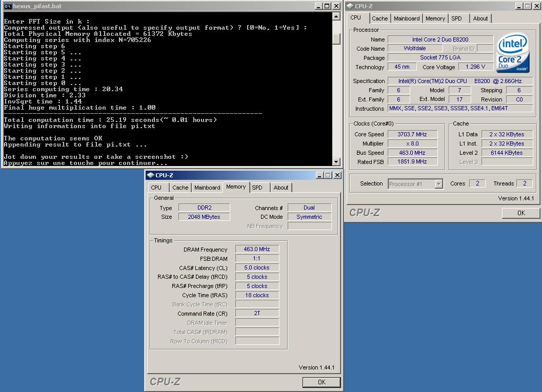Click the Rated FSB value 1851.9 MHz

tap(412, 161)
